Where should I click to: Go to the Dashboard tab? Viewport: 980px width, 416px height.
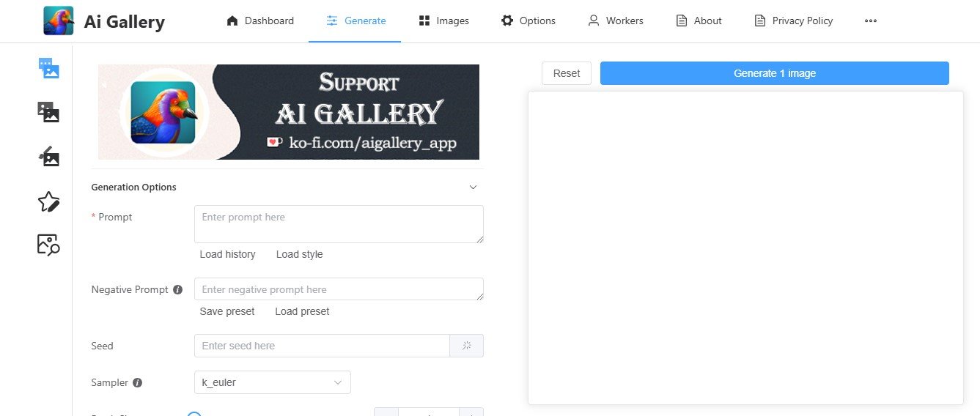click(260, 21)
